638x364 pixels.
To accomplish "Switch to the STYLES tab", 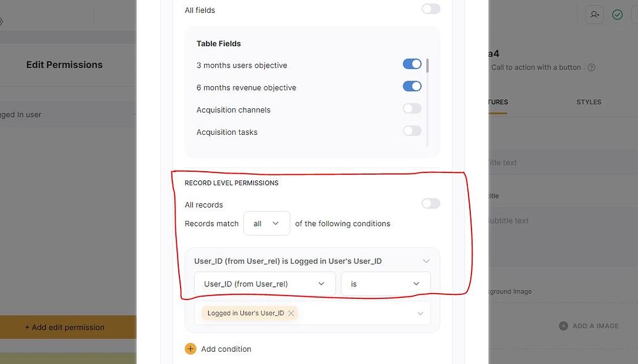I will pos(589,102).
